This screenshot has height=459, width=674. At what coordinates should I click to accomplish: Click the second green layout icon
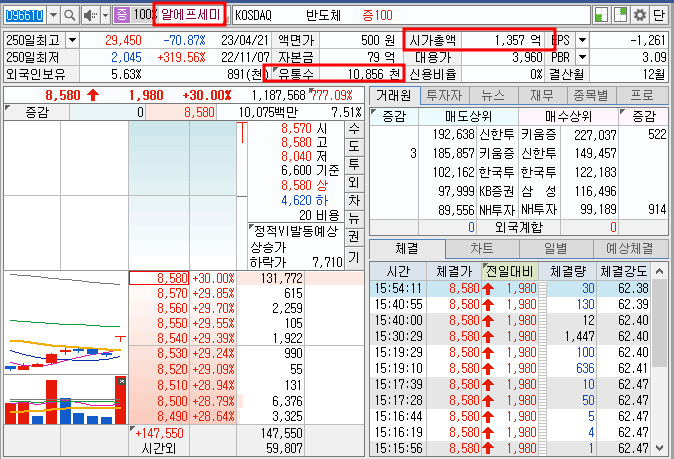pos(621,15)
